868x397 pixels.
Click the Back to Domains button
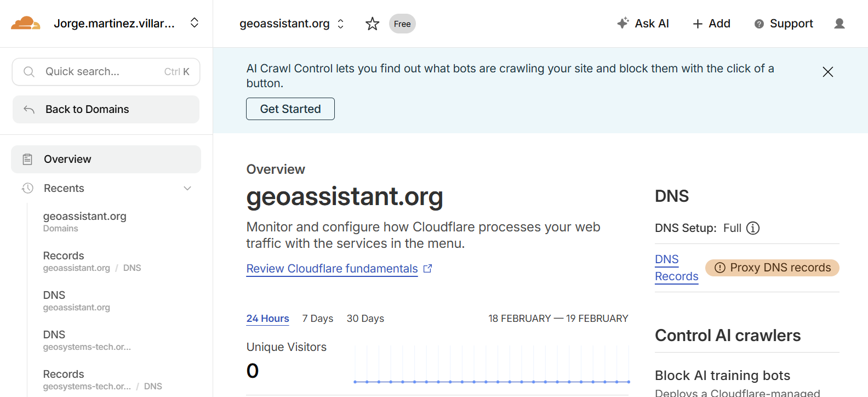pyautogui.click(x=106, y=110)
